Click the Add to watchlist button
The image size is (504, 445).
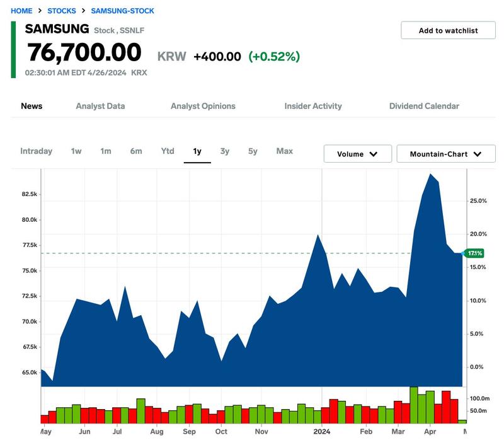click(x=448, y=30)
